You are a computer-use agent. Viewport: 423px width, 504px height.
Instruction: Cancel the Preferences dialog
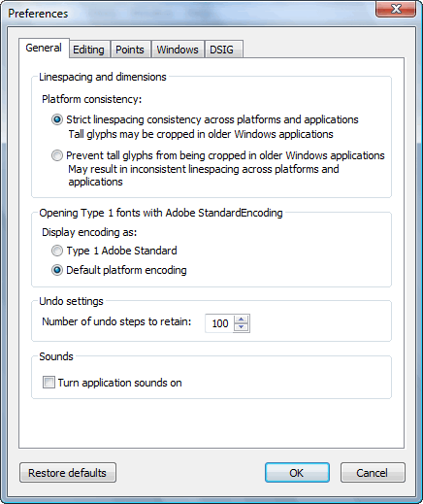point(373,473)
